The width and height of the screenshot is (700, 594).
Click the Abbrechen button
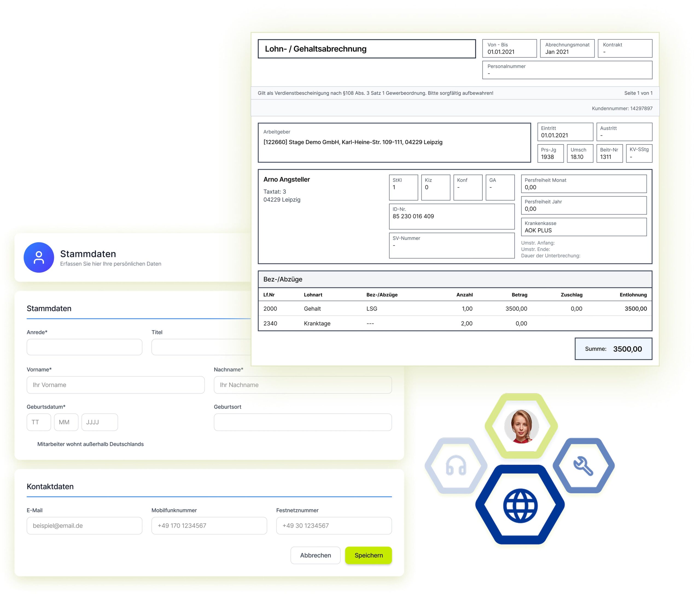pyautogui.click(x=316, y=555)
